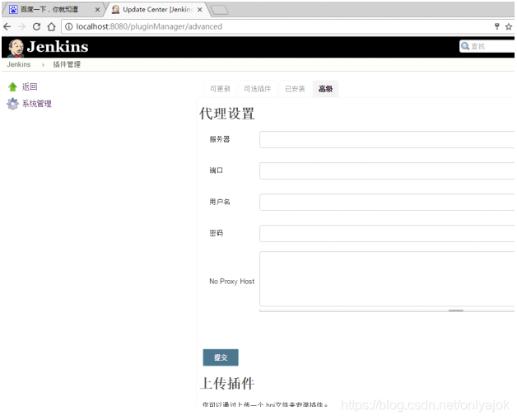Click the site info icon in address bar

coord(68,26)
